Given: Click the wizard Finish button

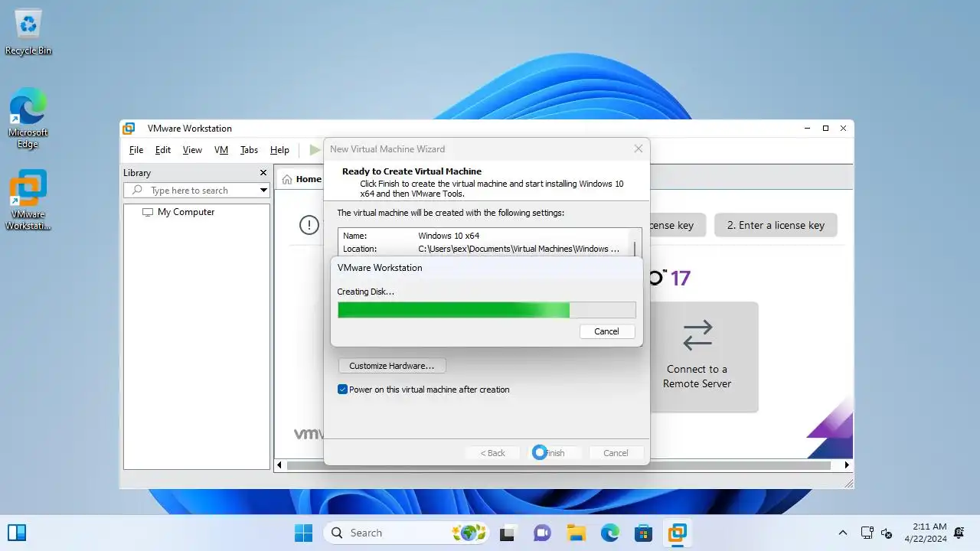Looking at the screenshot, I should 555,453.
